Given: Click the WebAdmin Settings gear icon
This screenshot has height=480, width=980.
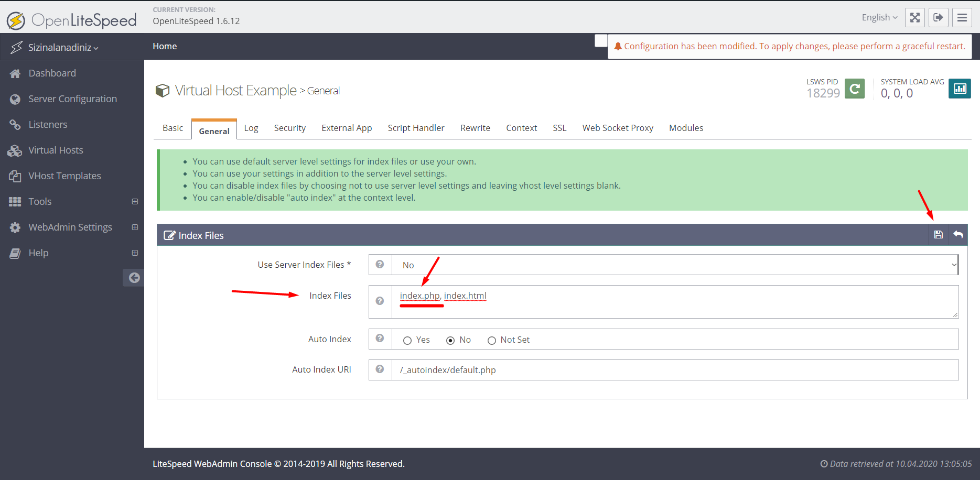Looking at the screenshot, I should tap(15, 227).
